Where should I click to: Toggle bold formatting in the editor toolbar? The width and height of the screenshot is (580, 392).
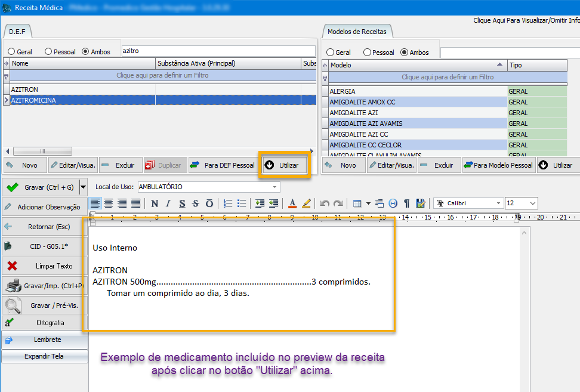(155, 203)
